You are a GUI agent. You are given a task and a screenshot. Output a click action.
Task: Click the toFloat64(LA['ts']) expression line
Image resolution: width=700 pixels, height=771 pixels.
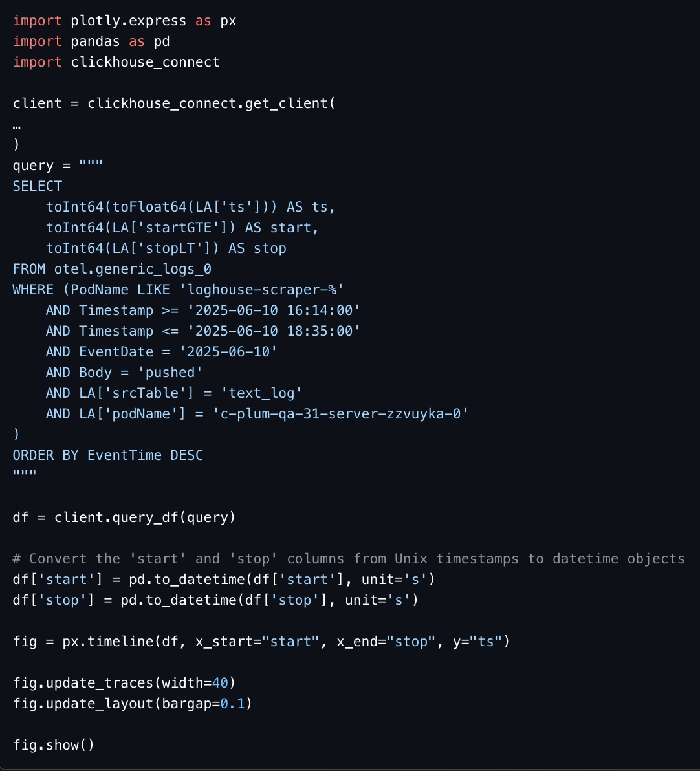tap(190, 206)
